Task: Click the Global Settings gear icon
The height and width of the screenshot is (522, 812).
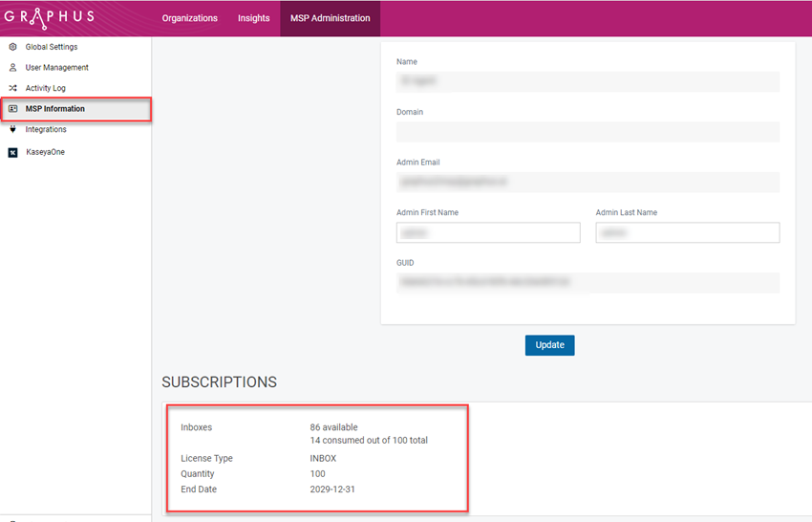Action: click(x=13, y=47)
